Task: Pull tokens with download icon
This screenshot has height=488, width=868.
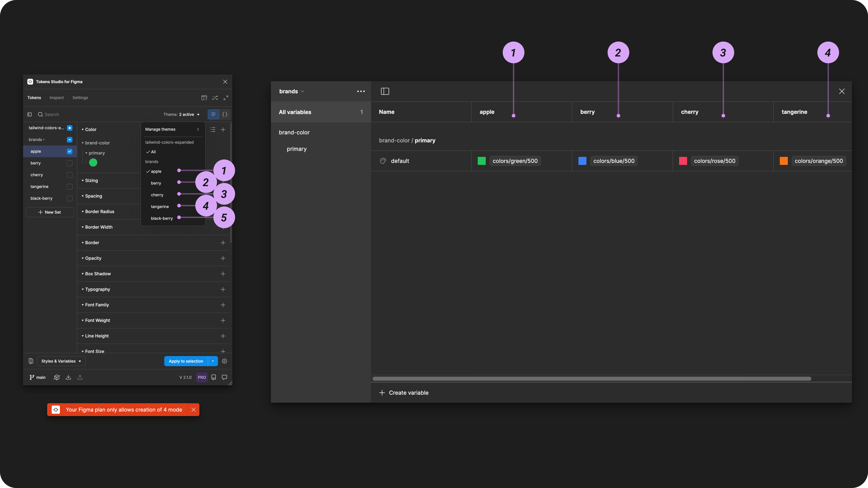Action: (x=68, y=377)
